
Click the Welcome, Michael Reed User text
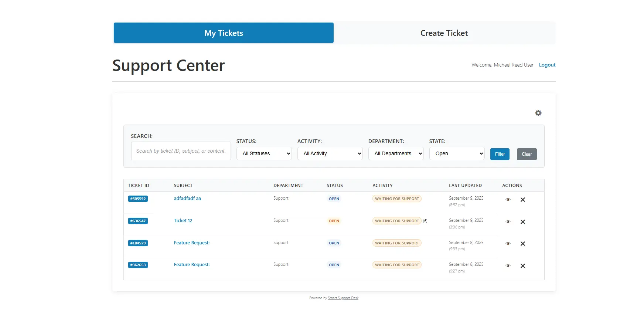502,65
